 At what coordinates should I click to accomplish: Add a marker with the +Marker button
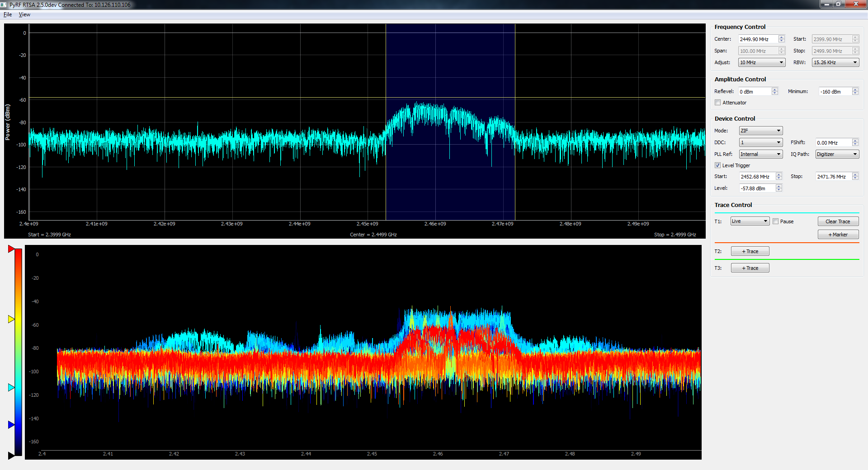tap(838, 234)
